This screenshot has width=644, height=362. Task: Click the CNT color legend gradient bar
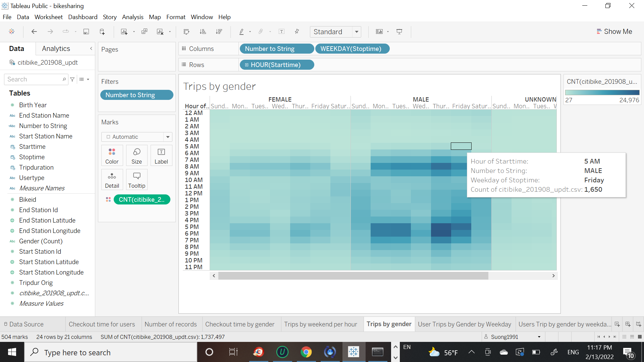point(602,93)
